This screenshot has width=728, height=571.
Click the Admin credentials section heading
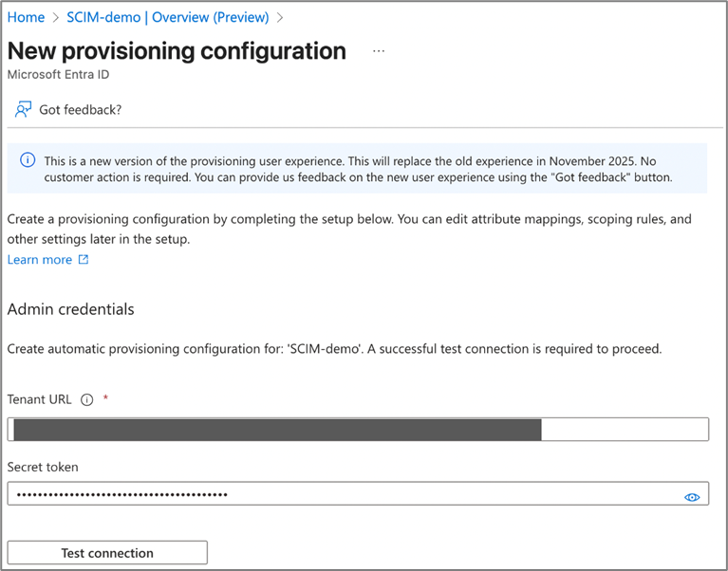click(x=71, y=309)
